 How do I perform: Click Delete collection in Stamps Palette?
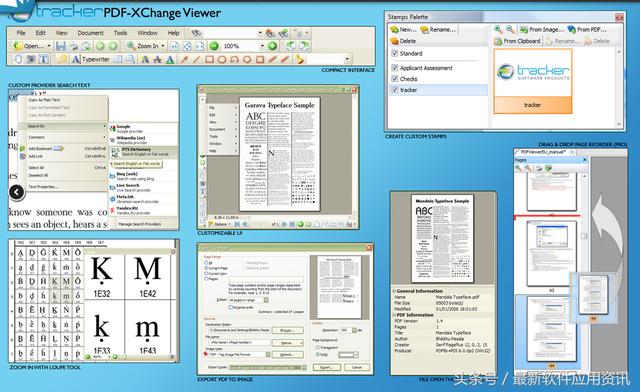tap(403, 41)
